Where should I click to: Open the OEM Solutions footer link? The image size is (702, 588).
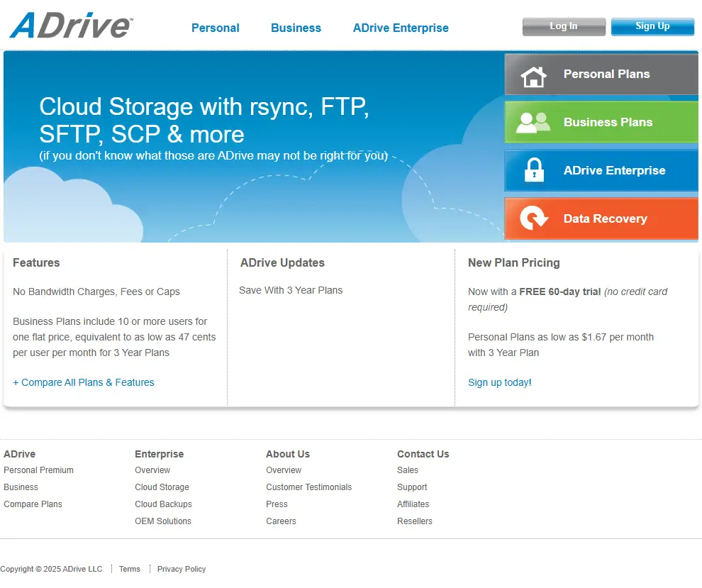point(163,521)
